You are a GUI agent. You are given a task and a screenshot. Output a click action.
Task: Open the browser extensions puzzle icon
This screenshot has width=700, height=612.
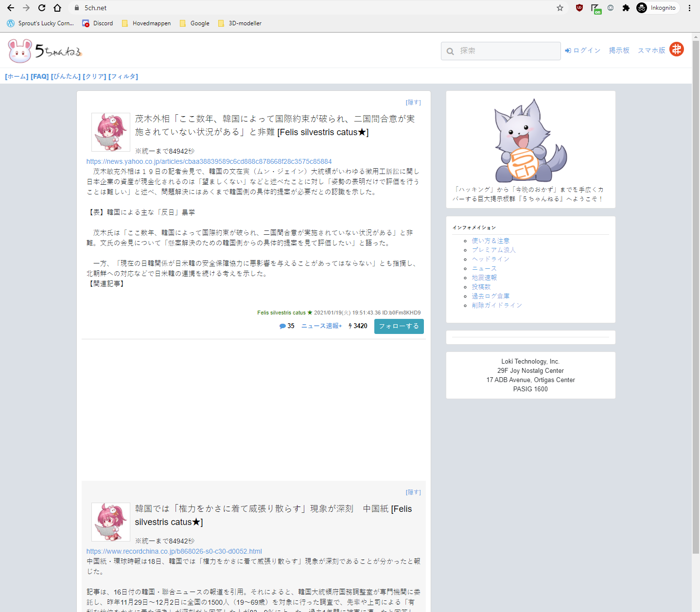coord(626,8)
